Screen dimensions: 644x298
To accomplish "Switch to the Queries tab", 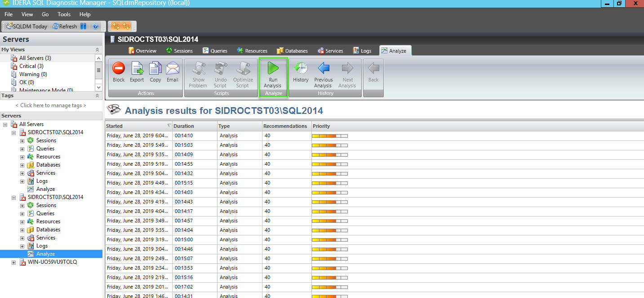I will [x=215, y=51].
